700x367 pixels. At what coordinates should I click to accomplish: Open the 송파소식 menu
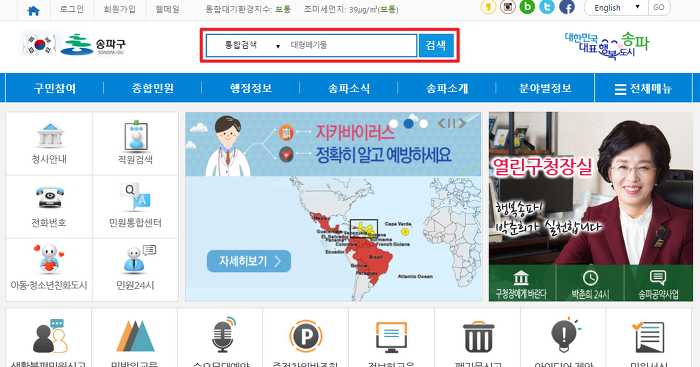coord(349,88)
